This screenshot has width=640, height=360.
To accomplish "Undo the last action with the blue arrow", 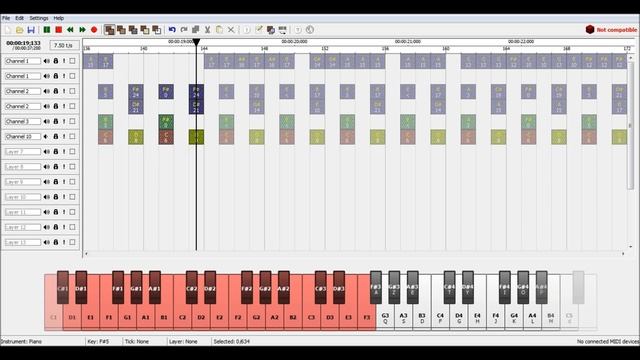I will 172,30.
